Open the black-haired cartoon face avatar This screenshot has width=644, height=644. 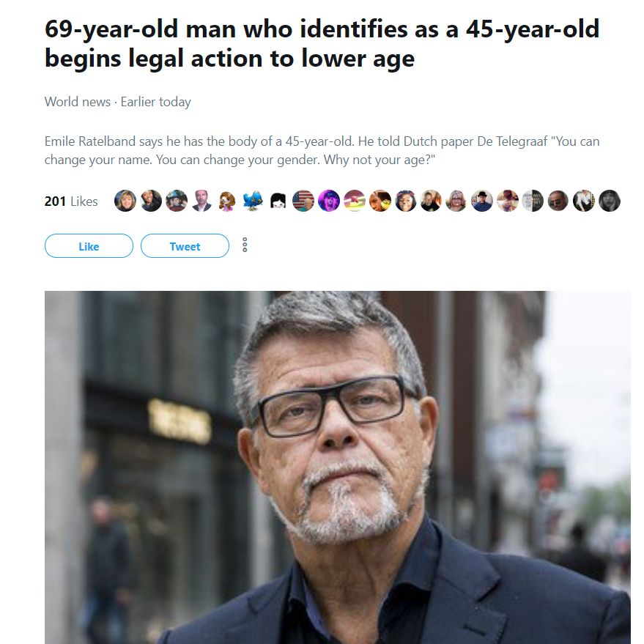[278, 201]
